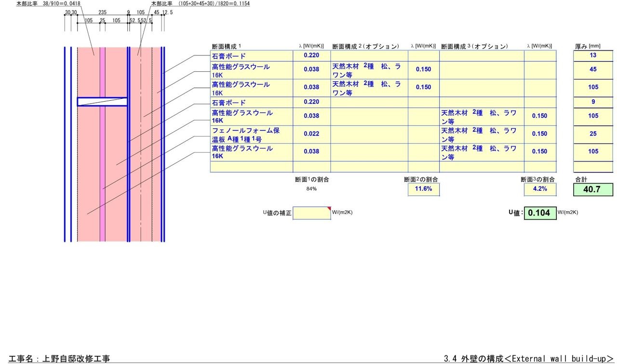Click the empty 断面構成3 cell in top row
The image size is (617, 364).
482,56
